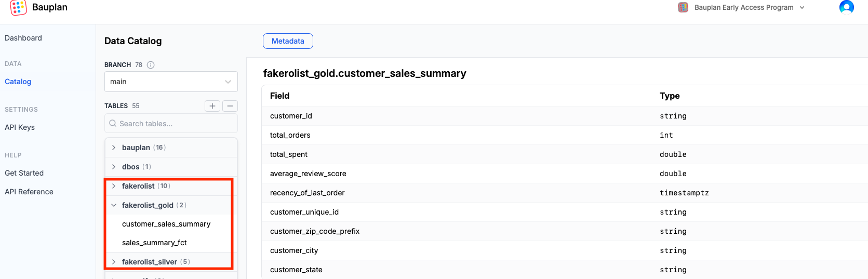Click the Bauplan brand name
Image resolution: width=868 pixels, height=279 pixels.
coord(50,7)
